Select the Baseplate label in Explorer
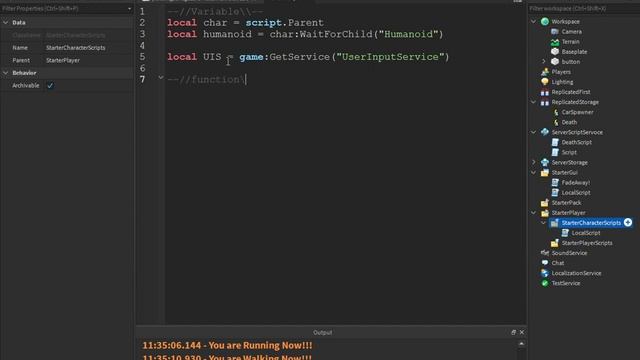Viewport: 640px width, 360px height. pyautogui.click(x=574, y=52)
